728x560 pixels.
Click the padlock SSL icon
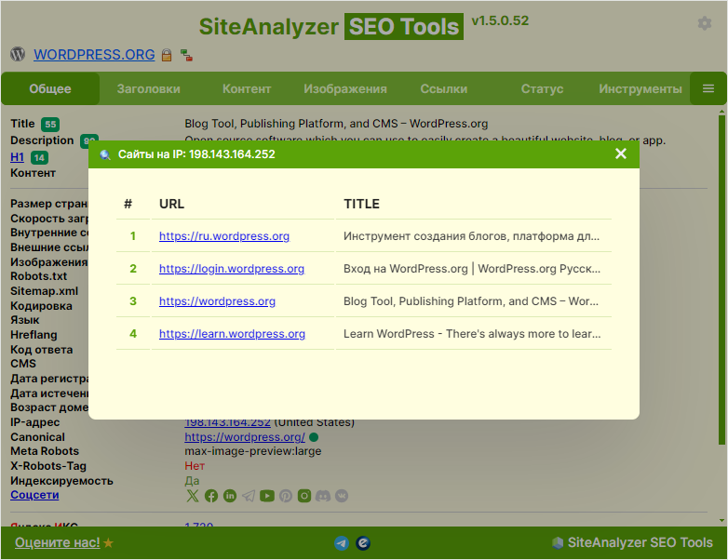[167, 55]
